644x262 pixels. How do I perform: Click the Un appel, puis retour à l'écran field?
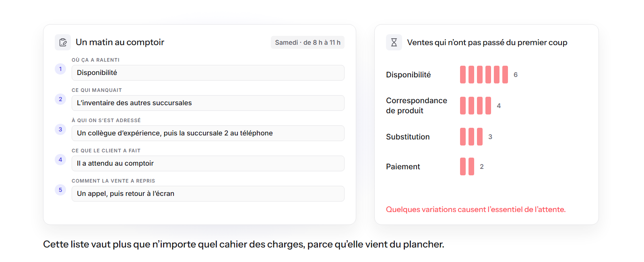(x=208, y=193)
